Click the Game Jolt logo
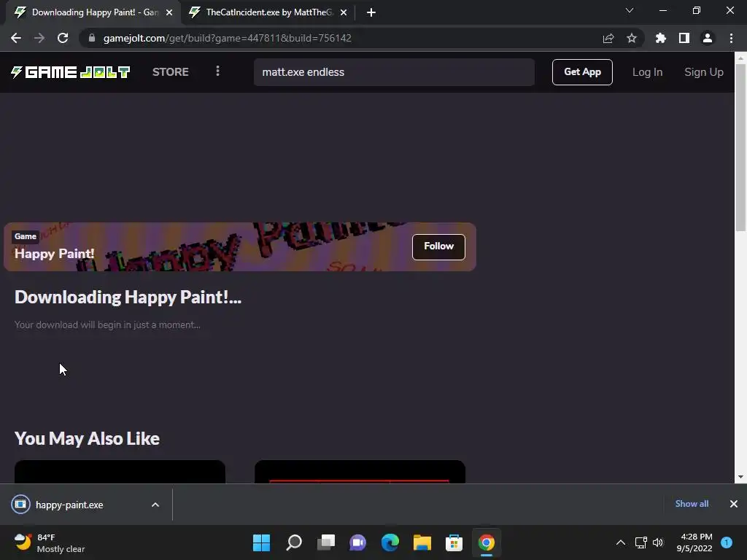 click(x=71, y=72)
